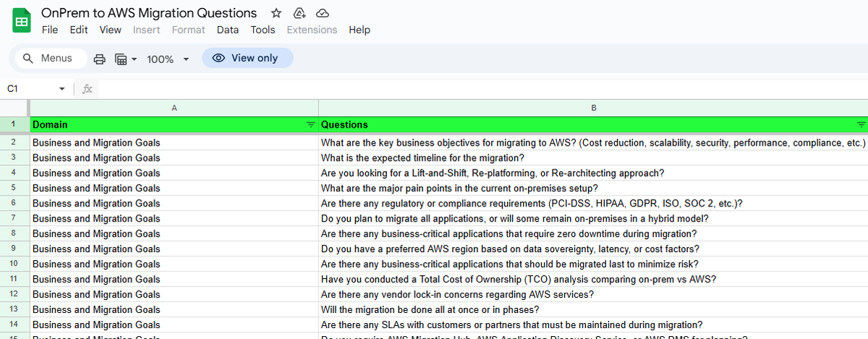The height and width of the screenshot is (339, 868).
Task: Open the Format menu
Action: coord(188,30)
